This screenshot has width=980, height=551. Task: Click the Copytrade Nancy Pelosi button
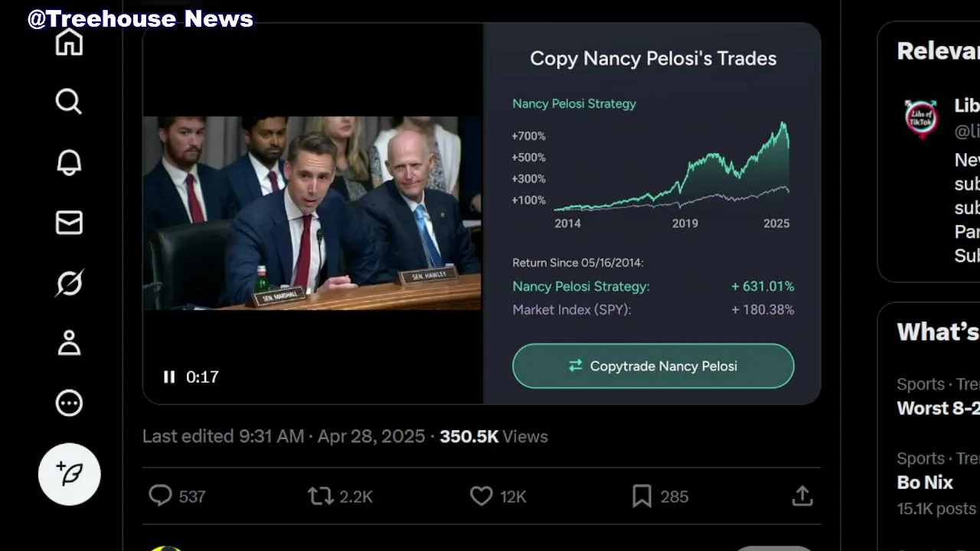tap(653, 366)
